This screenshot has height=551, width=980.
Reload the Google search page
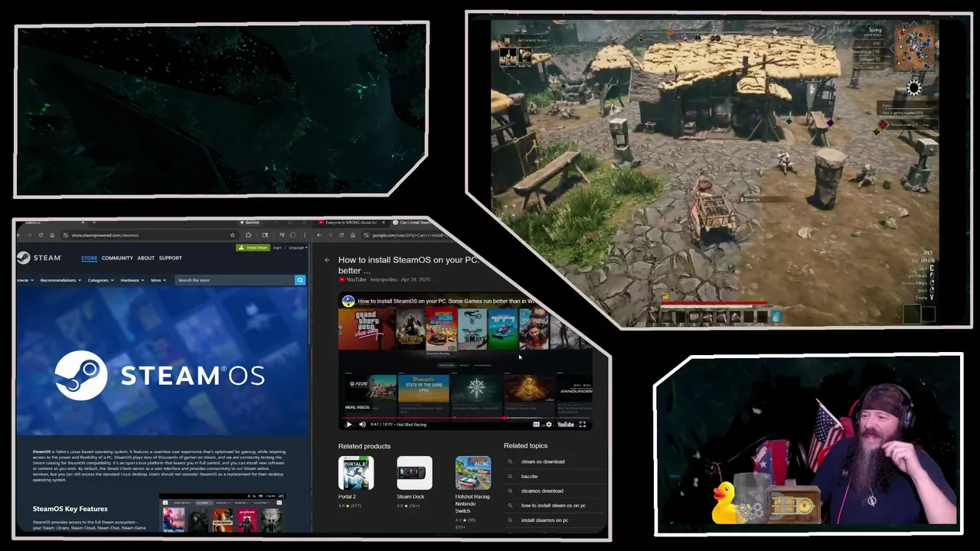341,235
